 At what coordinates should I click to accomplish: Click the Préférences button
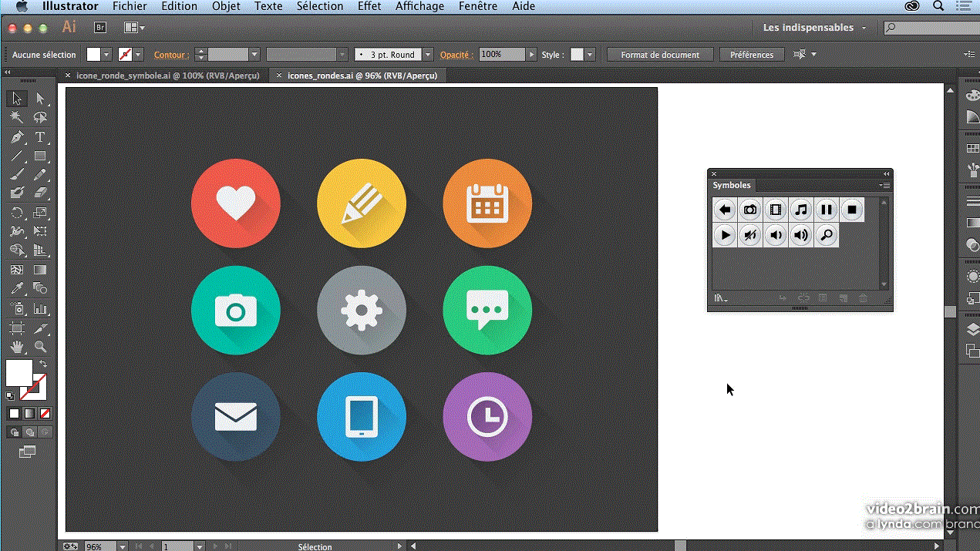click(752, 55)
